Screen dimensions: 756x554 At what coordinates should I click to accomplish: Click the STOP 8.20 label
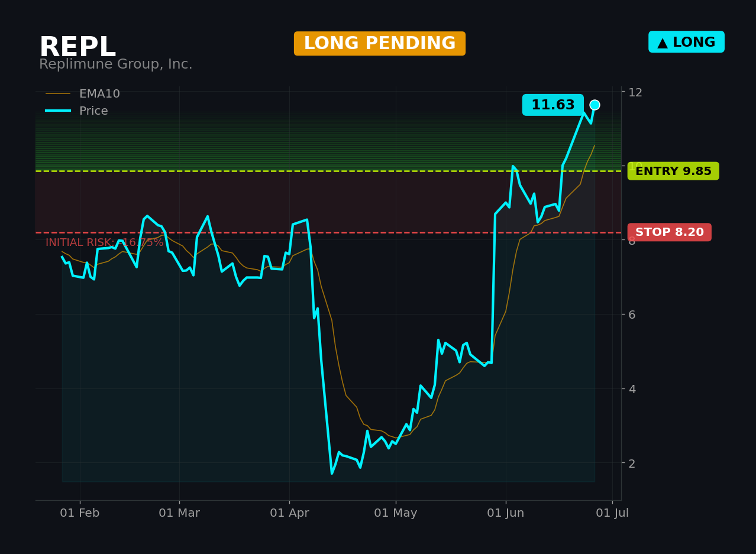tap(670, 232)
